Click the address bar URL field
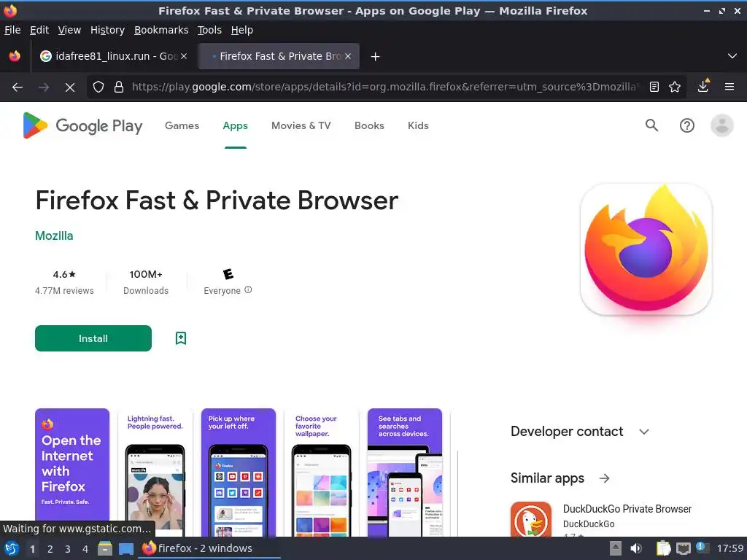747x560 pixels. point(386,87)
